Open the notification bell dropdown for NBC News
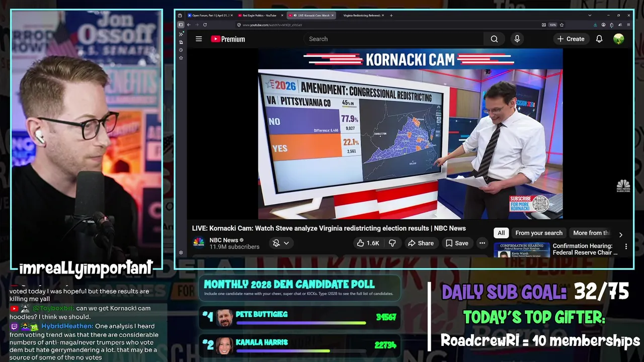 [281, 243]
